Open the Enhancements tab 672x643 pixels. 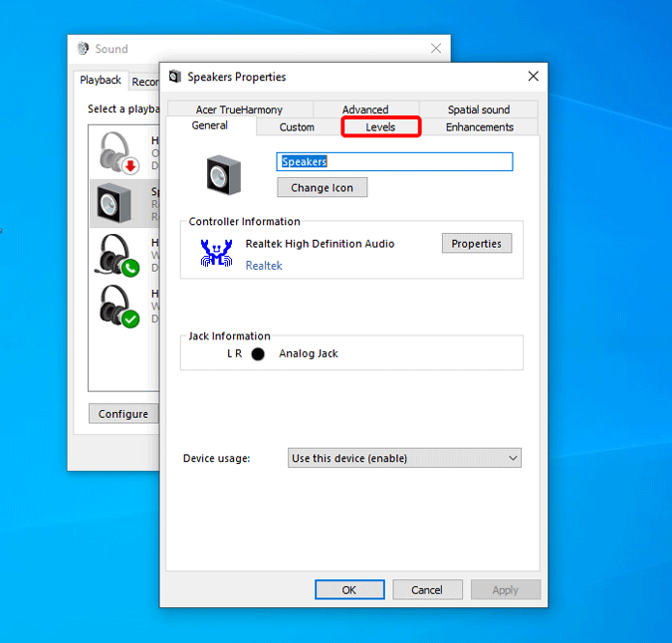point(479,127)
